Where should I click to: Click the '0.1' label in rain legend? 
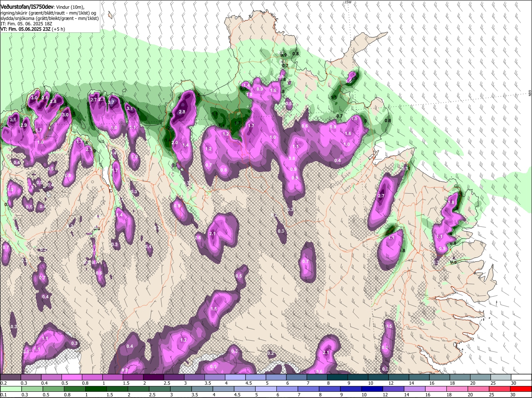click(3, 395)
